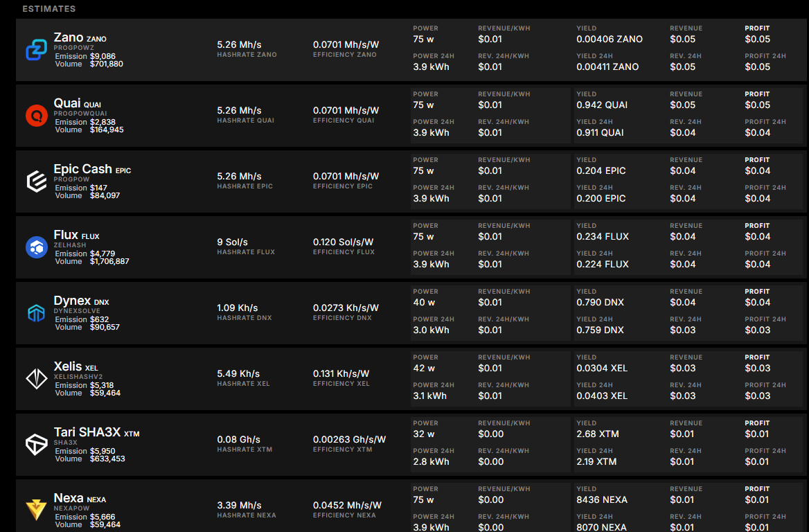Viewport: 809px width, 532px height.
Task: Click the Flux 9 Sol/s hashrate value
Action: 232,242
